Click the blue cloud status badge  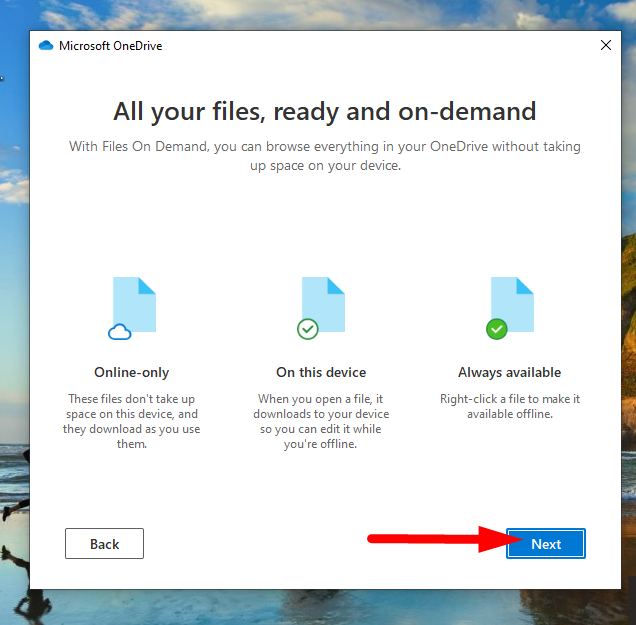pos(120,331)
